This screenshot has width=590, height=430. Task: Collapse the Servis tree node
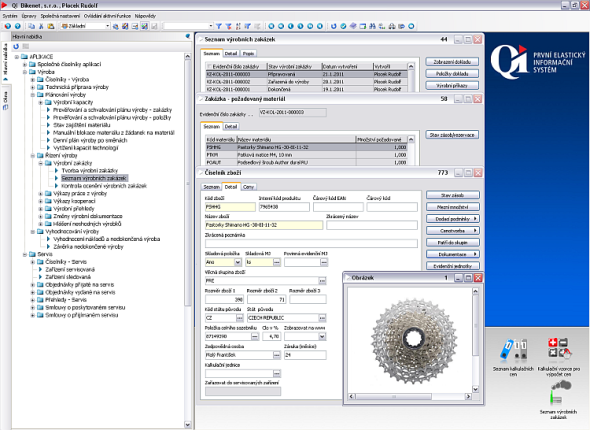[25, 254]
